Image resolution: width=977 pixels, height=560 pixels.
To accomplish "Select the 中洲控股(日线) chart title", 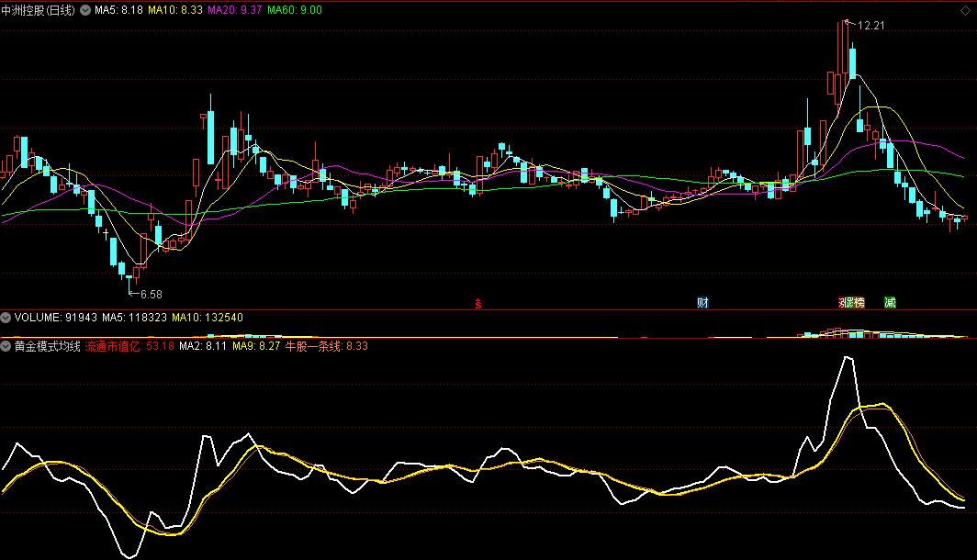I will coord(39,8).
